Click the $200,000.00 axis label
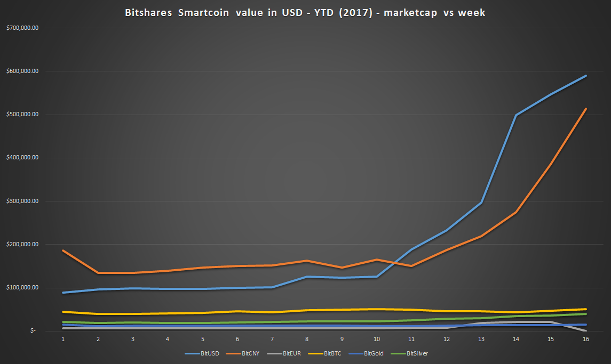 point(22,245)
